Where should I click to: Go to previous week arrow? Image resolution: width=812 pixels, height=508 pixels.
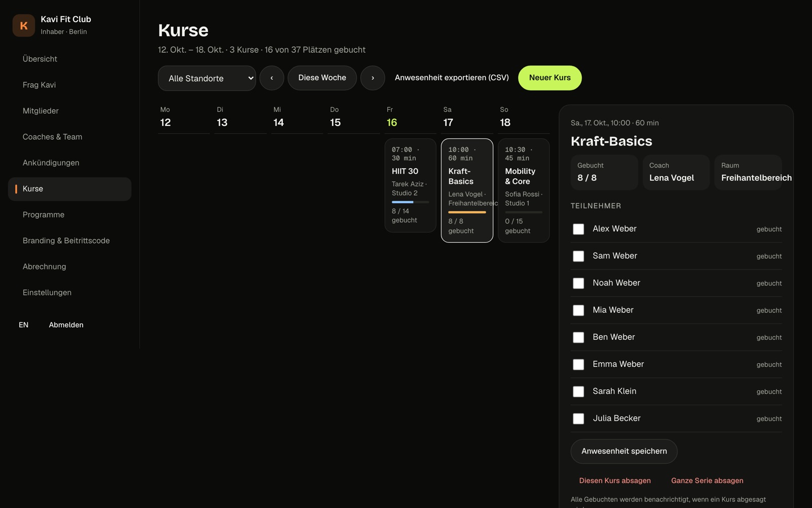[x=272, y=78]
